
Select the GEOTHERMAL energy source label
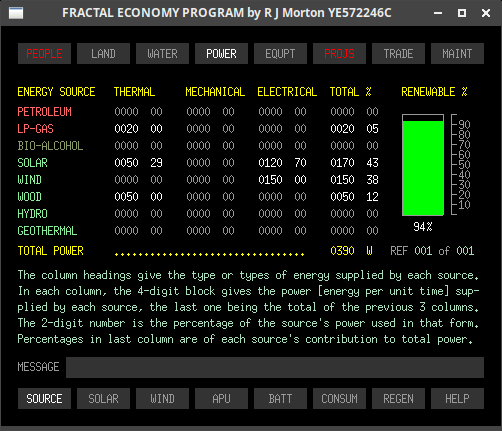click(47, 231)
